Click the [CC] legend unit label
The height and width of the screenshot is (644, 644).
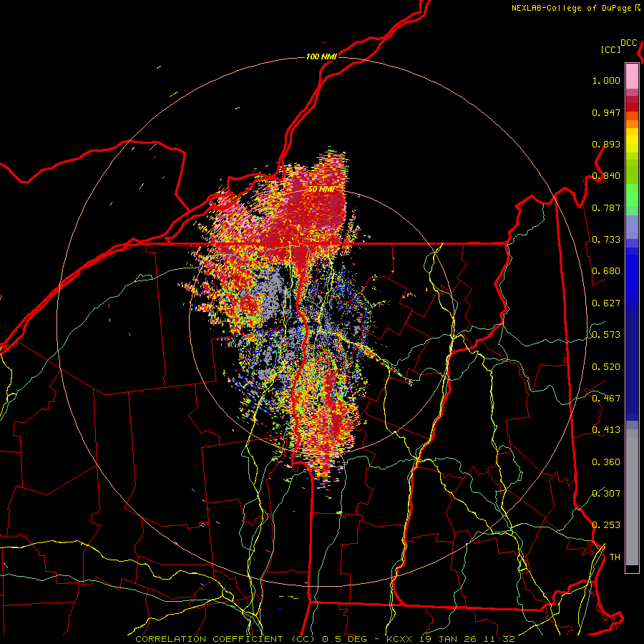pyautogui.click(x=611, y=49)
